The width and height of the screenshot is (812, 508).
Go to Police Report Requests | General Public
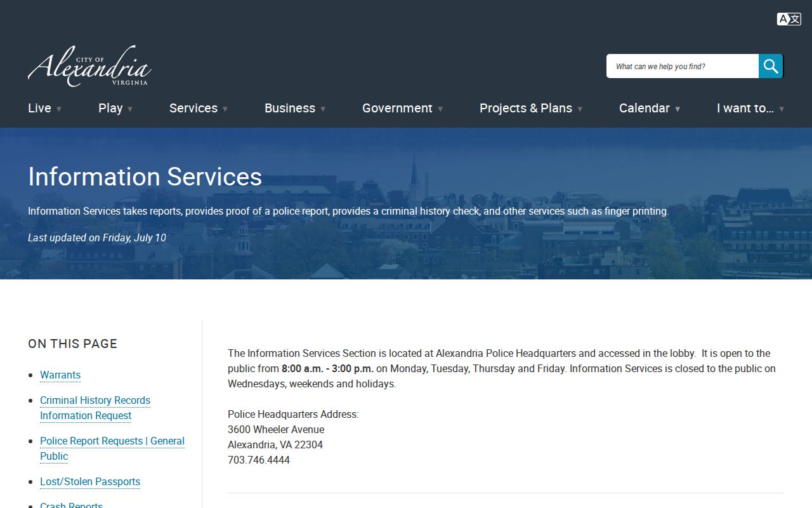pos(112,448)
